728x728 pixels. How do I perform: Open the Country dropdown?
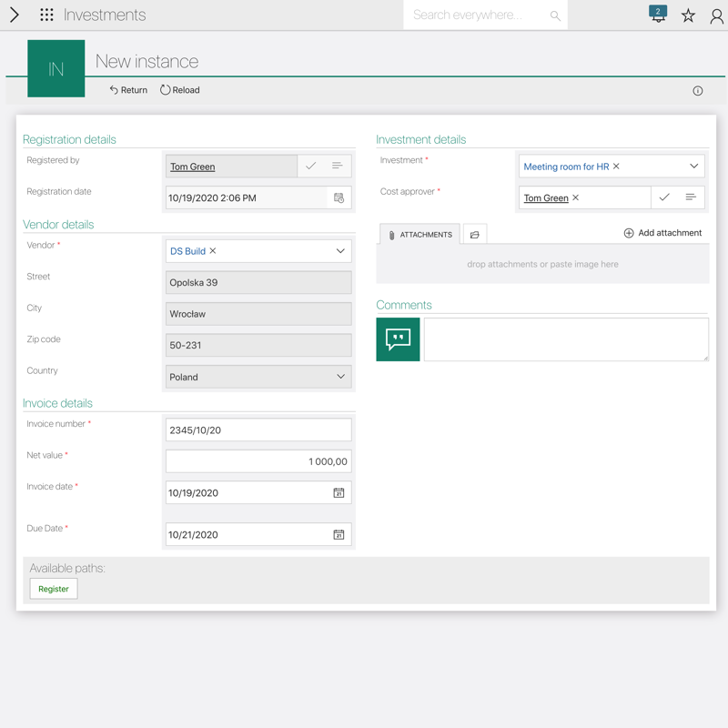(x=340, y=377)
